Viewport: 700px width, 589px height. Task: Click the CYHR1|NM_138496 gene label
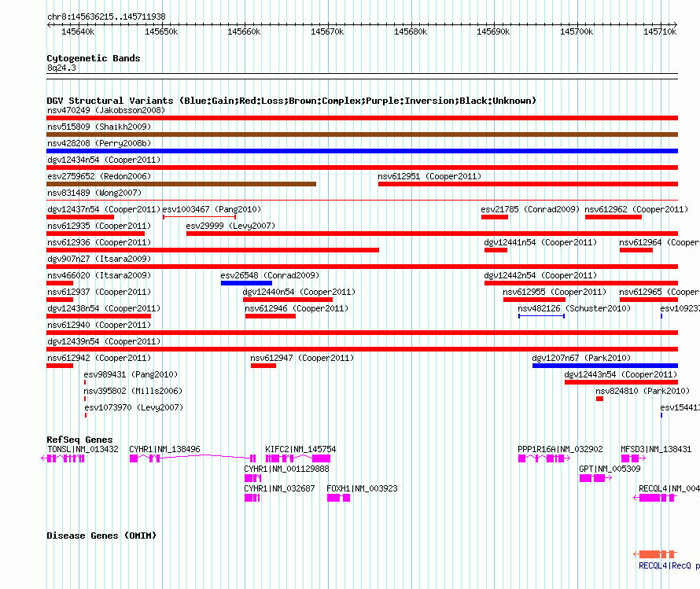[x=164, y=449]
